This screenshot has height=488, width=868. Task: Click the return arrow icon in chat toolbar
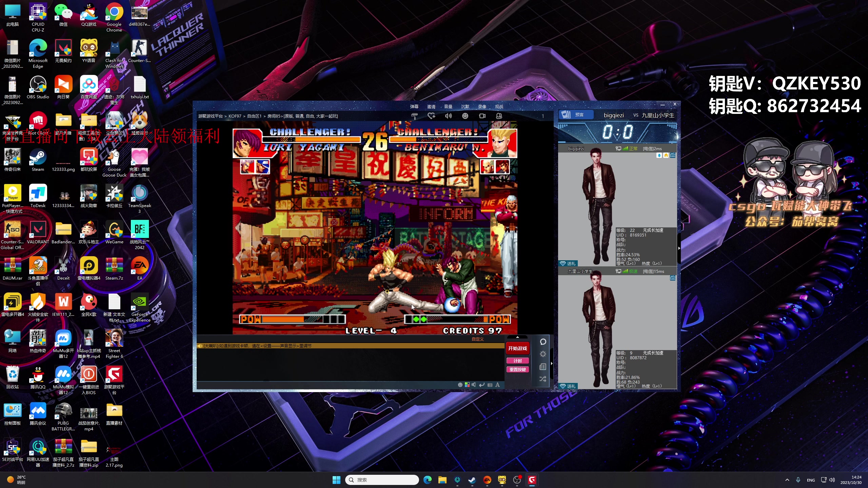tap(482, 385)
